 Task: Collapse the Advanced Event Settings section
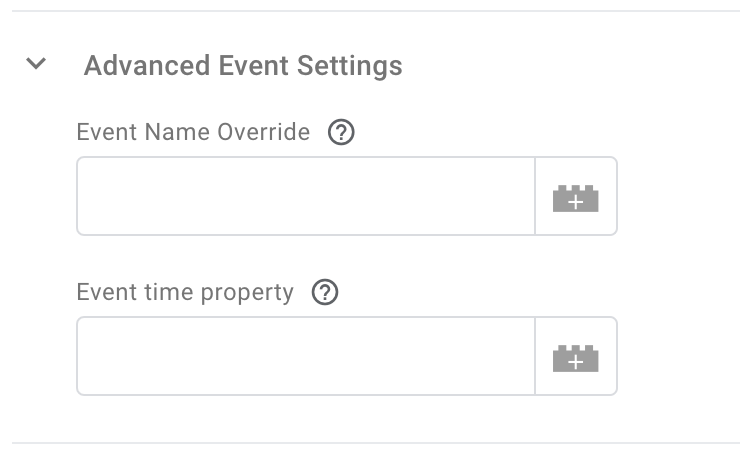coord(37,65)
